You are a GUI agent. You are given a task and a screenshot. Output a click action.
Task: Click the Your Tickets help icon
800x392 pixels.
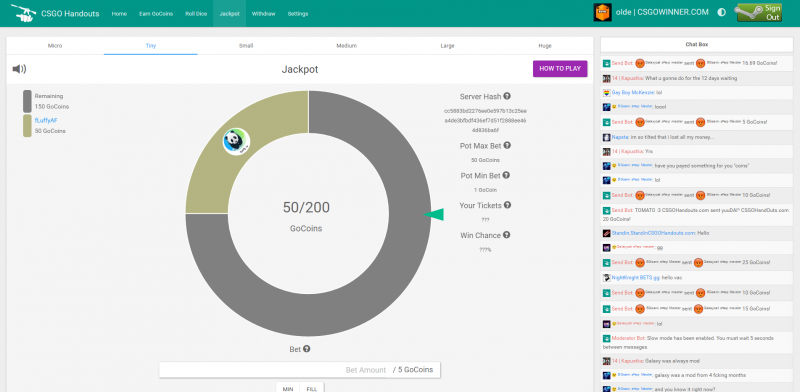[x=507, y=205]
